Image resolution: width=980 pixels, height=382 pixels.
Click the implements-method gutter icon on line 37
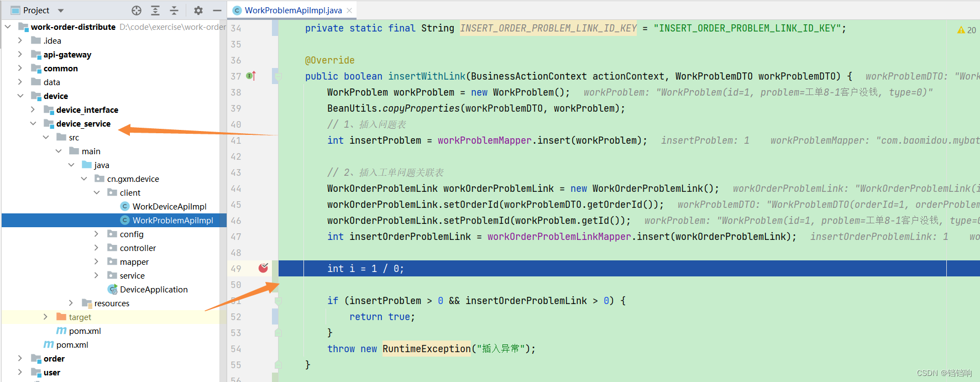point(251,76)
